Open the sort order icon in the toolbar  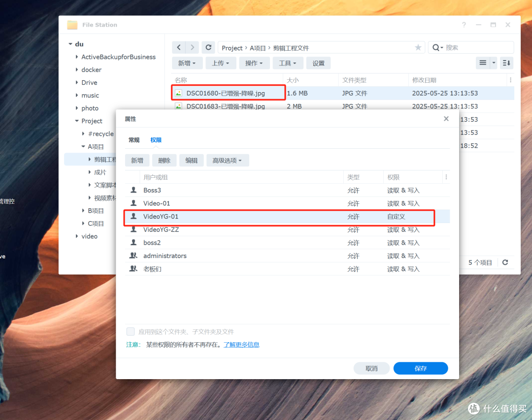(506, 63)
